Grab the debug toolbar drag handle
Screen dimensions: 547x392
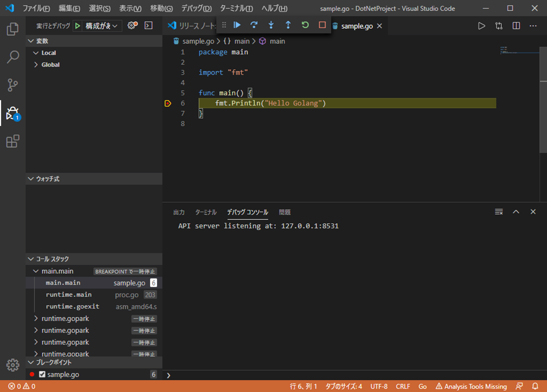224,25
